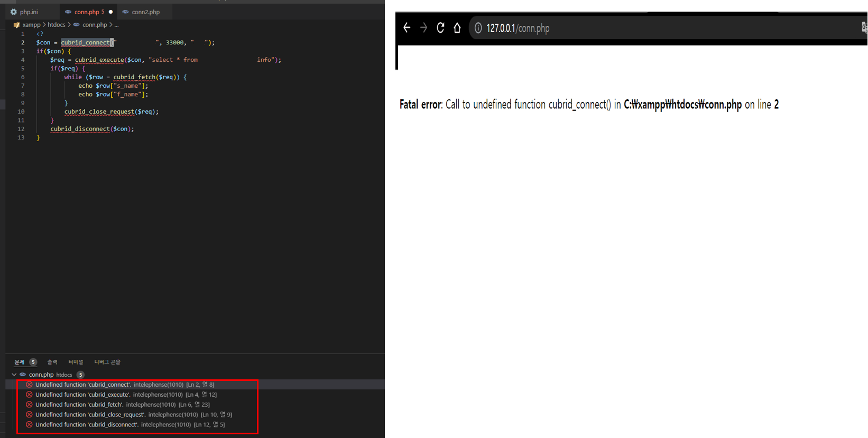Click the error icon beside cubrid_fetch problem
868x438 pixels.
click(29, 405)
